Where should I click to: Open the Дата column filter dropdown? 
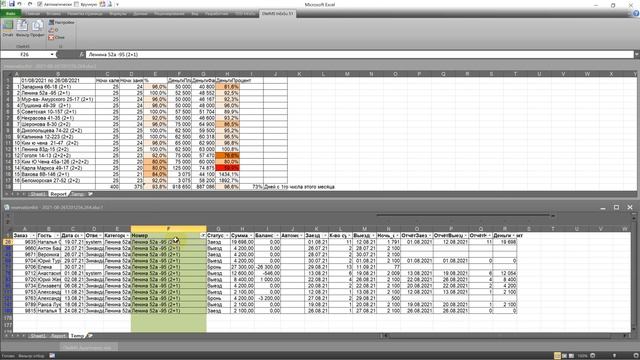coord(81,236)
